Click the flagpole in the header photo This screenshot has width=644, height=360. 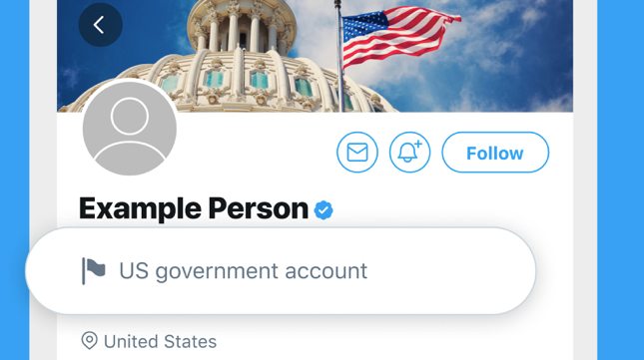click(x=339, y=58)
